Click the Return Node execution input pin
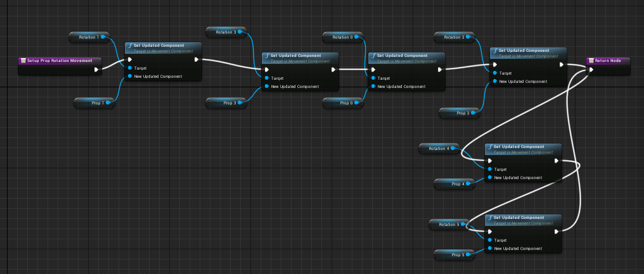 pyautogui.click(x=591, y=70)
